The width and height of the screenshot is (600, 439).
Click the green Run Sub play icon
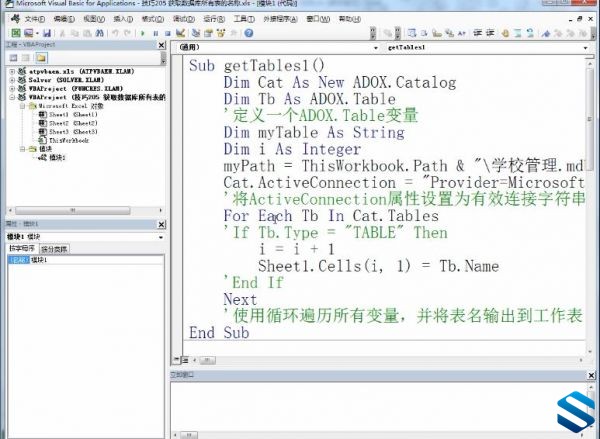[x=143, y=33]
